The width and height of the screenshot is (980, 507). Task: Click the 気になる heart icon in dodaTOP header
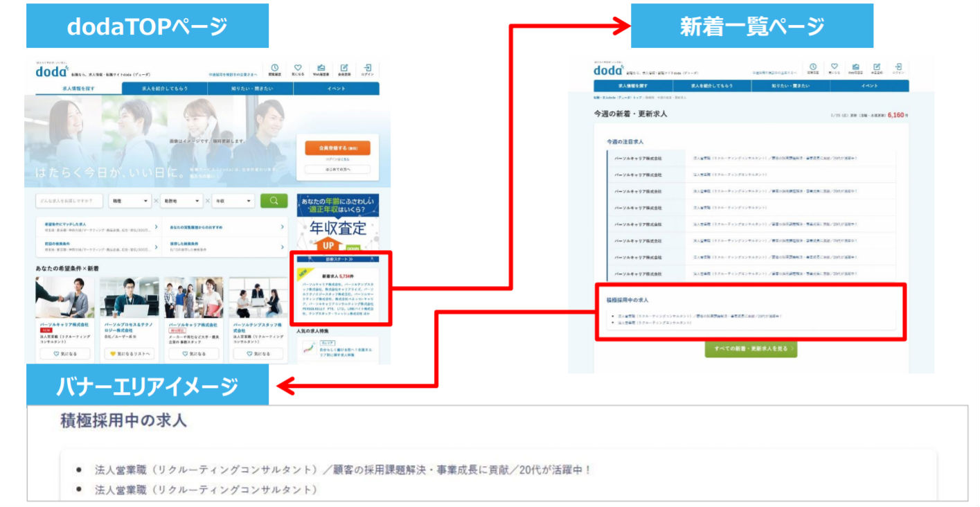[297, 69]
